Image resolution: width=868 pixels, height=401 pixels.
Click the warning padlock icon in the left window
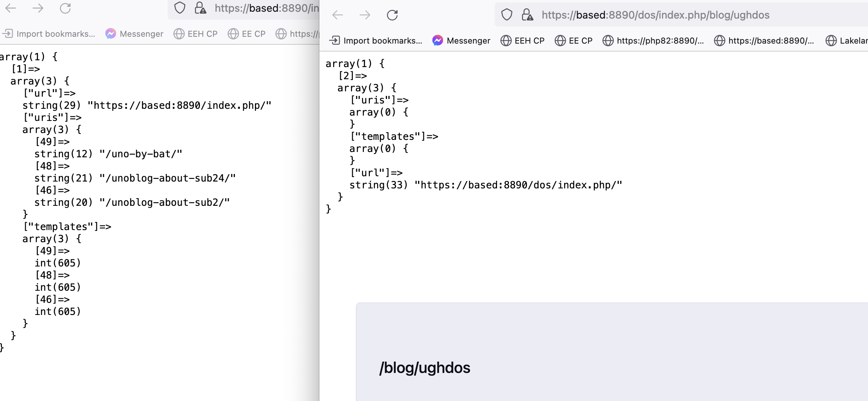[200, 8]
